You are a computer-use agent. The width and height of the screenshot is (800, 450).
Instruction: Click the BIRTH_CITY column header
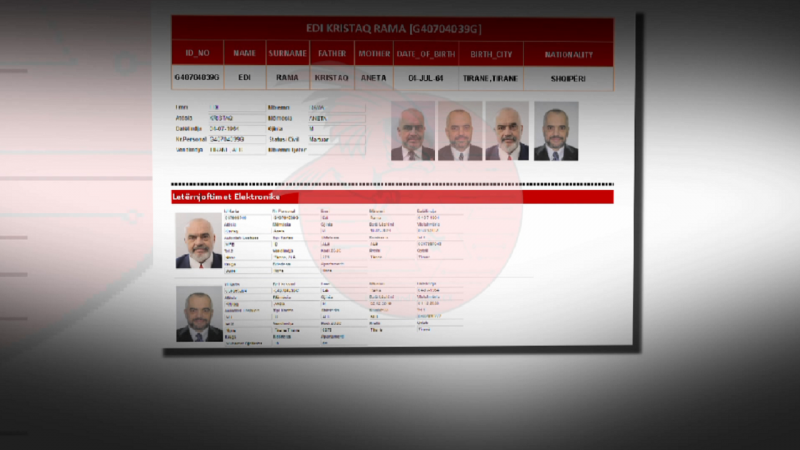(x=489, y=54)
